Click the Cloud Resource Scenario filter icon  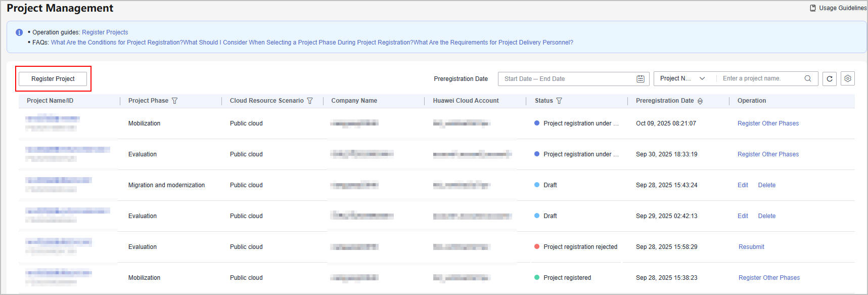point(310,101)
